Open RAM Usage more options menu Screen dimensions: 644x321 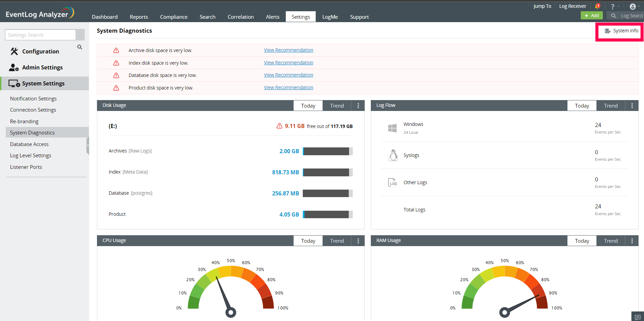[x=632, y=241]
